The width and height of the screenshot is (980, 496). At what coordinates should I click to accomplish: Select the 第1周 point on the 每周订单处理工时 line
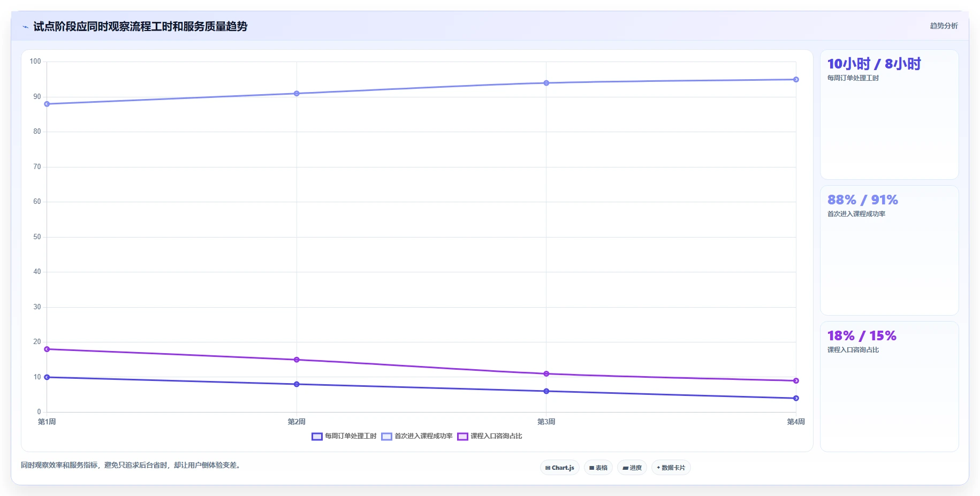[x=47, y=377]
